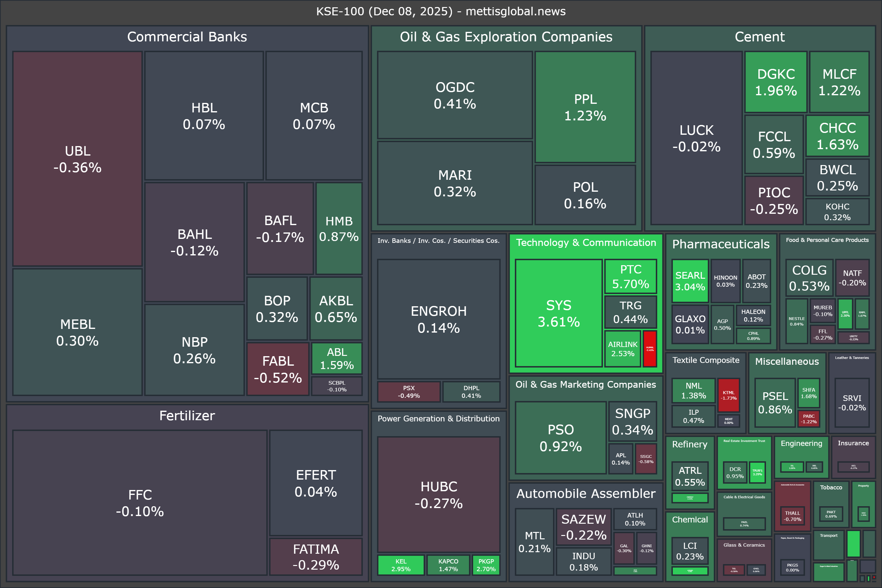The width and height of the screenshot is (882, 588).
Task: Select the Pharmaceuticals sector heading
Action: [720, 244]
